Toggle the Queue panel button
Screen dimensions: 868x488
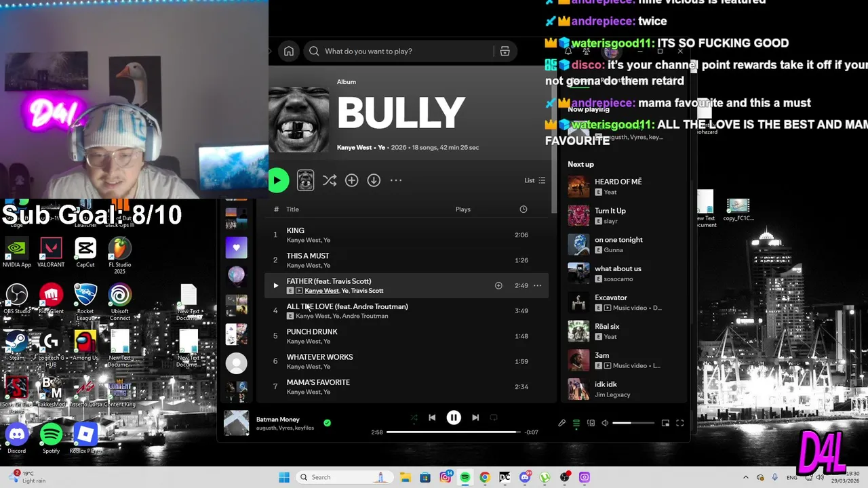point(576,423)
